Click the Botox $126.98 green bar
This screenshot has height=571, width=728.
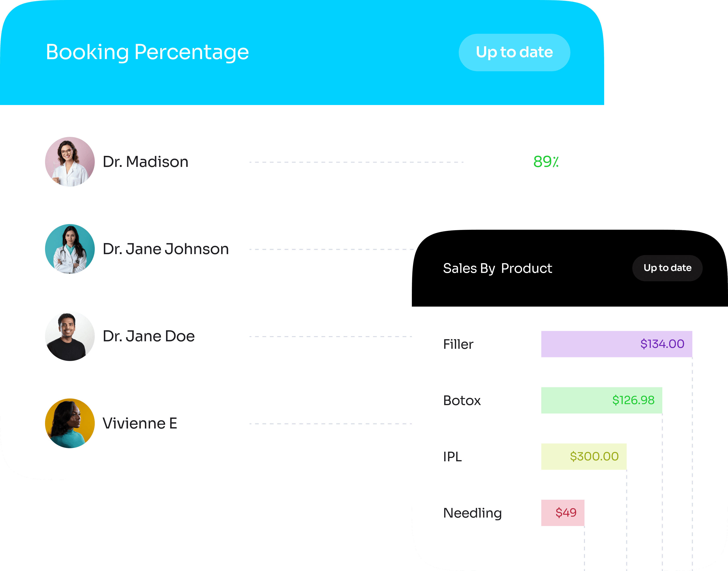click(x=601, y=400)
